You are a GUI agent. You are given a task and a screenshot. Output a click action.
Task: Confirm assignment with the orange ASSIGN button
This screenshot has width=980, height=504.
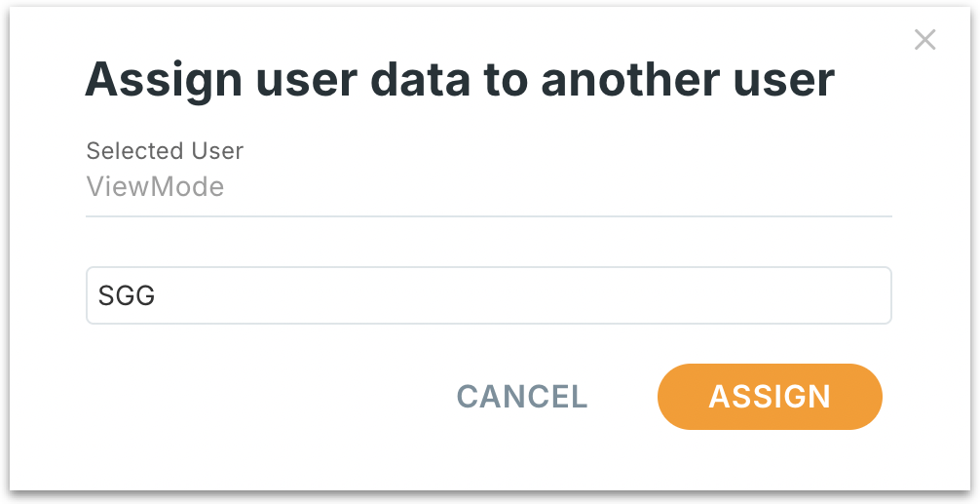click(x=770, y=396)
